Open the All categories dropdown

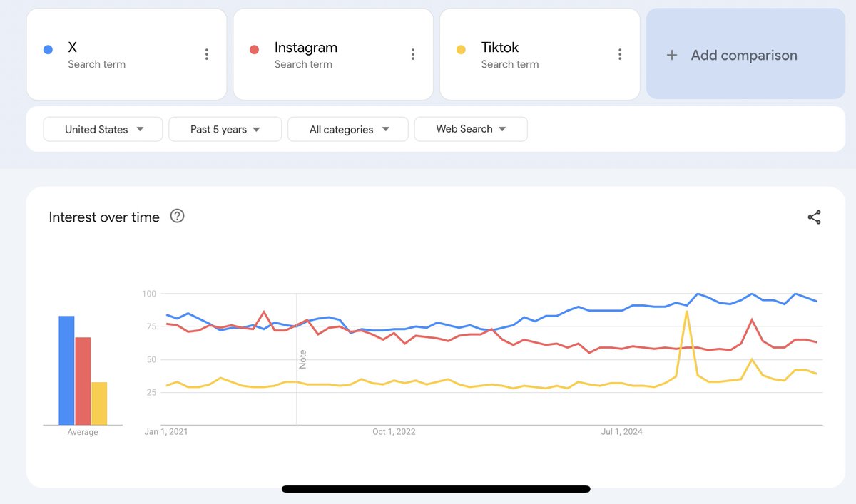[348, 129]
